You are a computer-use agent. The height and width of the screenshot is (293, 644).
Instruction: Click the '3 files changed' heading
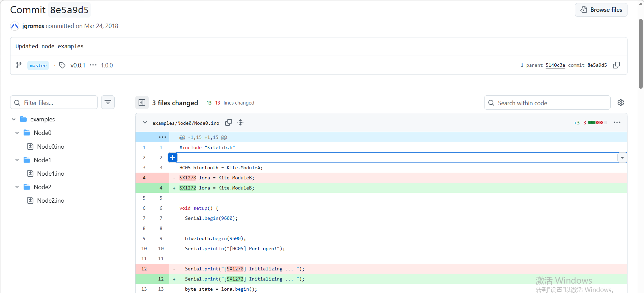(175, 103)
